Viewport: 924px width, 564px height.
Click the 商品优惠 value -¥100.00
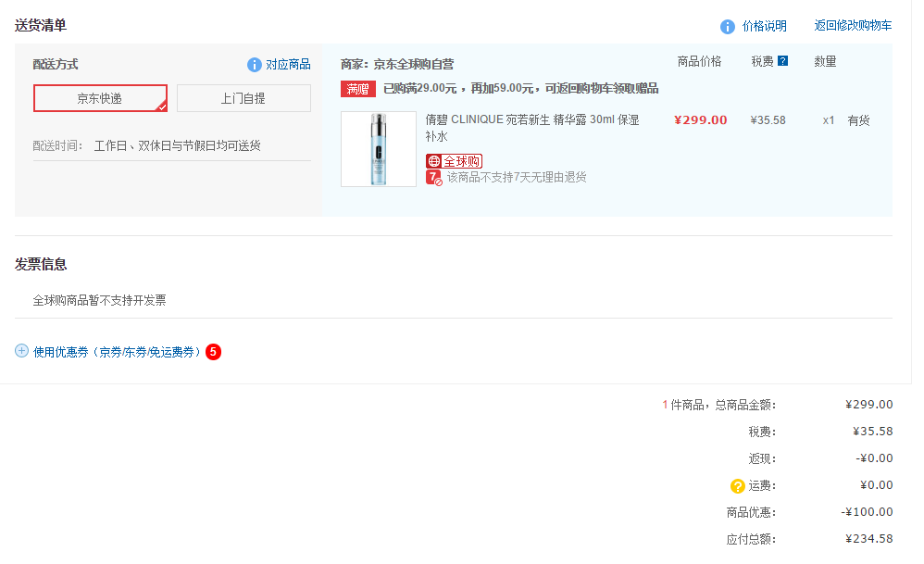(x=867, y=511)
